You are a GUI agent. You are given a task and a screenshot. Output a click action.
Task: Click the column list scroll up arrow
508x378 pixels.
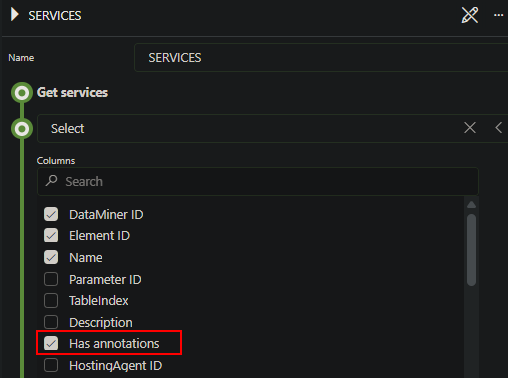pyautogui.click(x=471, y=205)
